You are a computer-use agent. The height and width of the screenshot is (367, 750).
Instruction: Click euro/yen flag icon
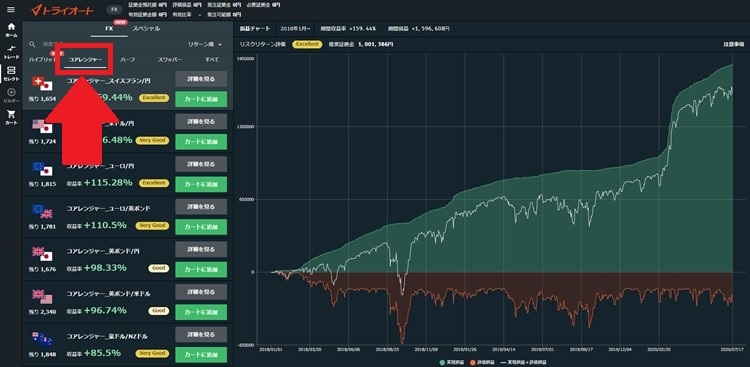click(42, 168)
